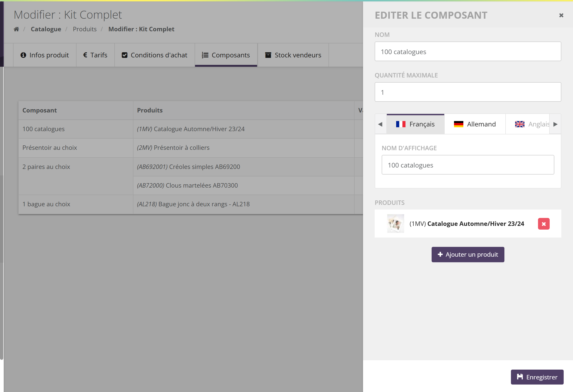
Task: Open the Infos produit tab
Action: click(45, 55)
